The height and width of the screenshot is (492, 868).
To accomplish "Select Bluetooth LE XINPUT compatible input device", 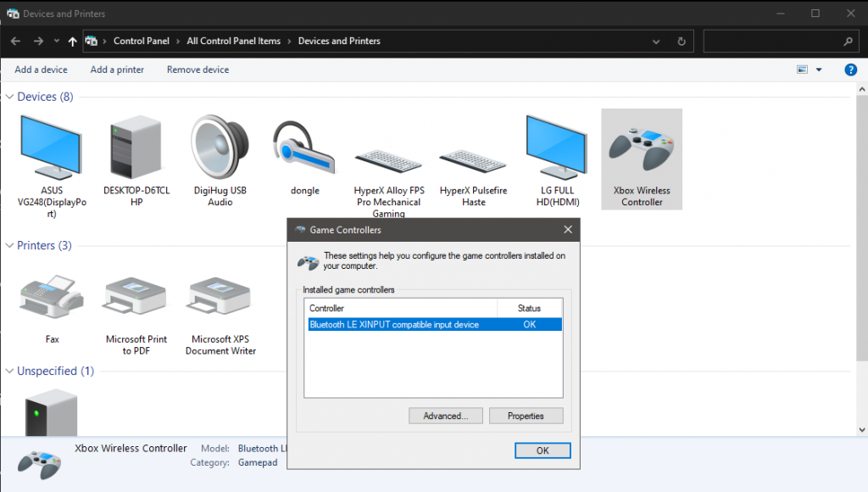I will tap(435, 325).
